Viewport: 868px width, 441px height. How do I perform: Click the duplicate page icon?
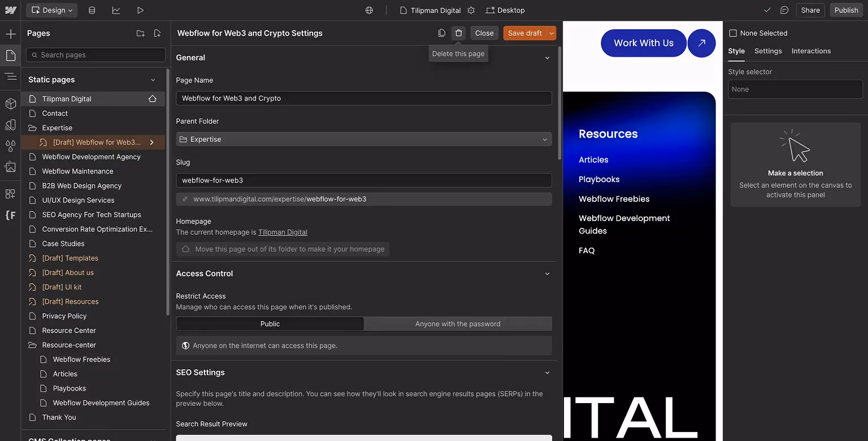441,33
